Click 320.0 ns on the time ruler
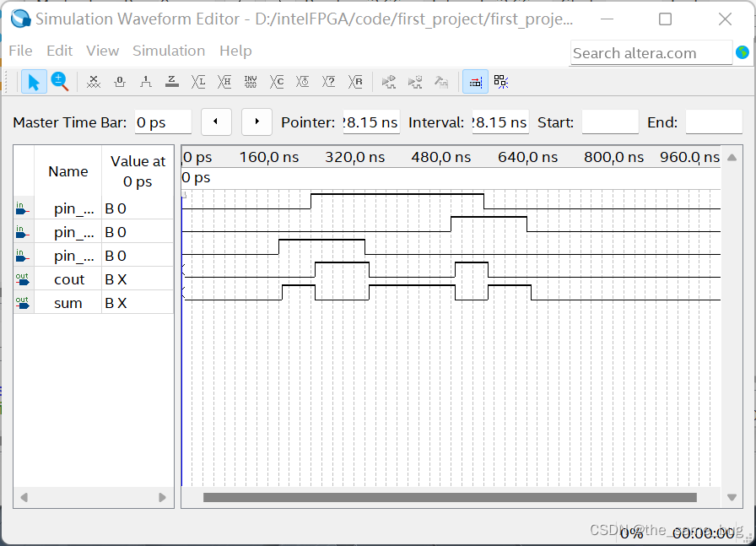This screenshot has height=546, width=756. click(x=355, y=157)
